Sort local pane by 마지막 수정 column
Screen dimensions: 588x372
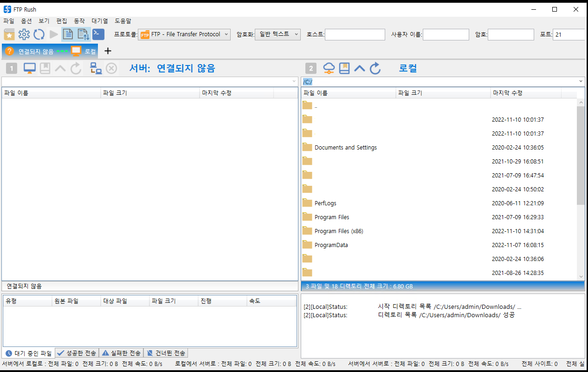[526, 93]
